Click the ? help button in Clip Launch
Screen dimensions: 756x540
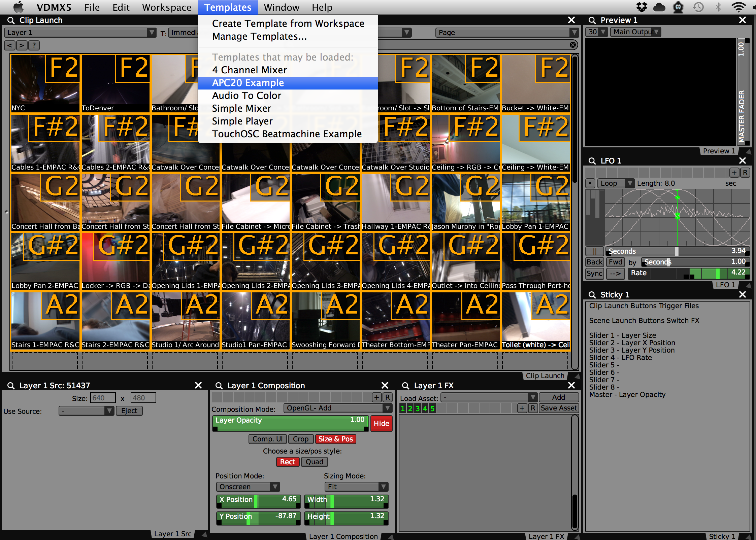point(34,45)
